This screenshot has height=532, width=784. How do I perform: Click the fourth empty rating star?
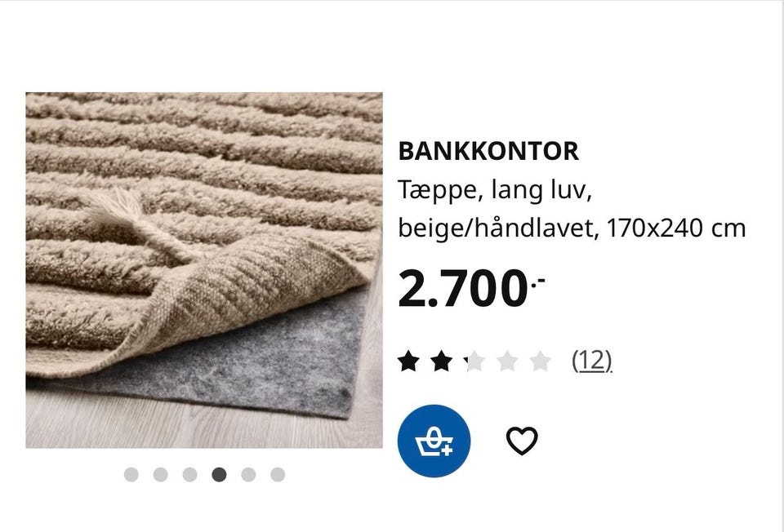pyautogui.click(x=507, y=361)
